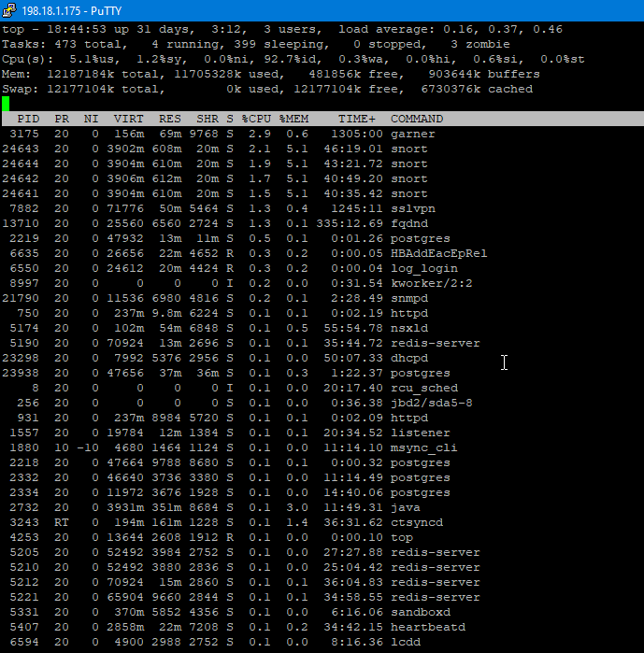Click PID 2219 in postgres row
Screen dimensions: 644x653
click(x=24, y=238)
